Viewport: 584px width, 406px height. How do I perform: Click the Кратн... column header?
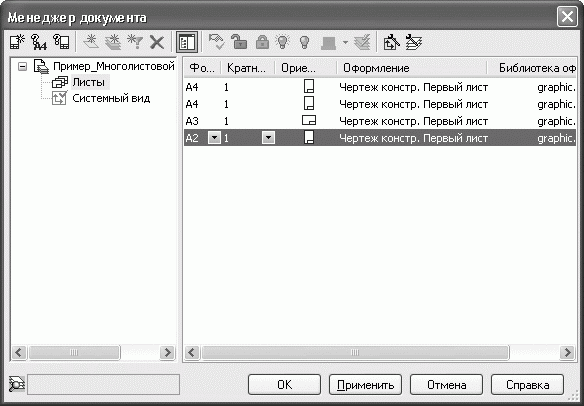tap(247, 68)
